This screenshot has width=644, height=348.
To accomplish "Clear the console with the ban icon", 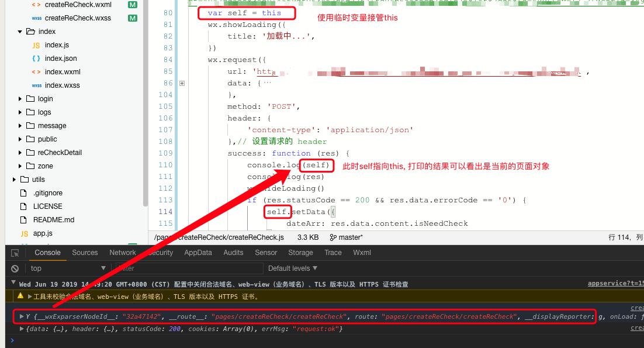I will click(15, 268).
